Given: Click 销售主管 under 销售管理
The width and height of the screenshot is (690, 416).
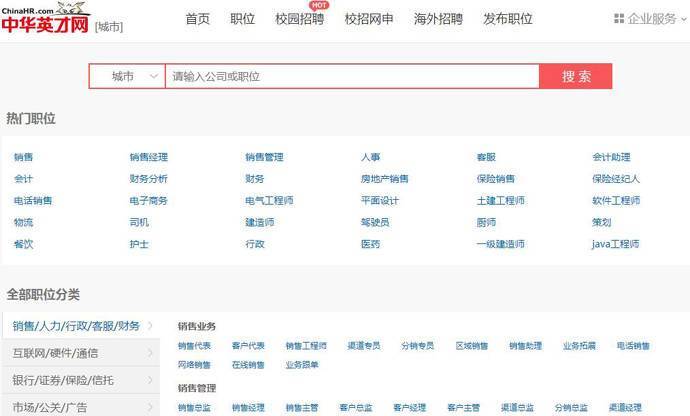Looking at the screenshot, I should tap(302, 408).
